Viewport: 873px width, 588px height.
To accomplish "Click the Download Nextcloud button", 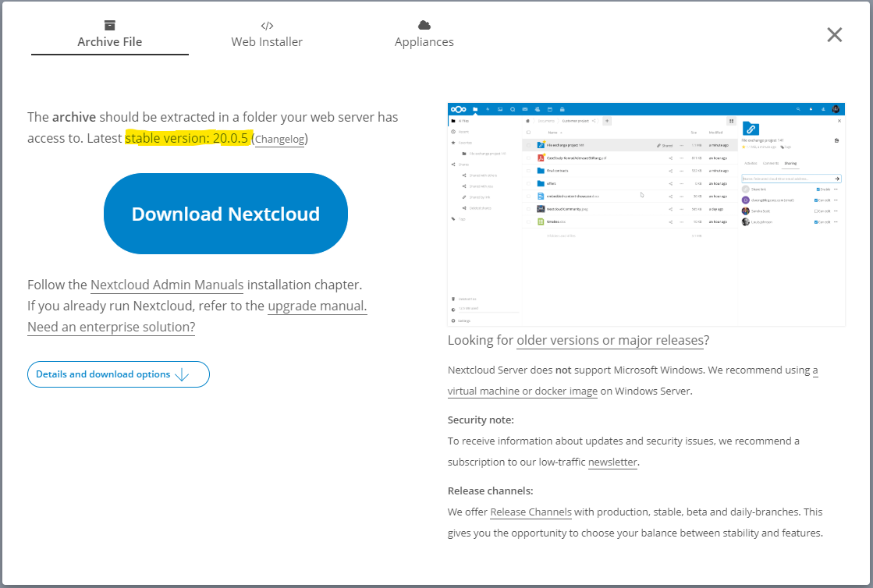I will tap(225, 214).
